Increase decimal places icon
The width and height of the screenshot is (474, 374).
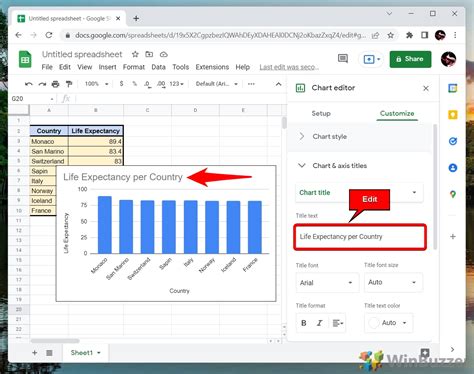(161, 84)
